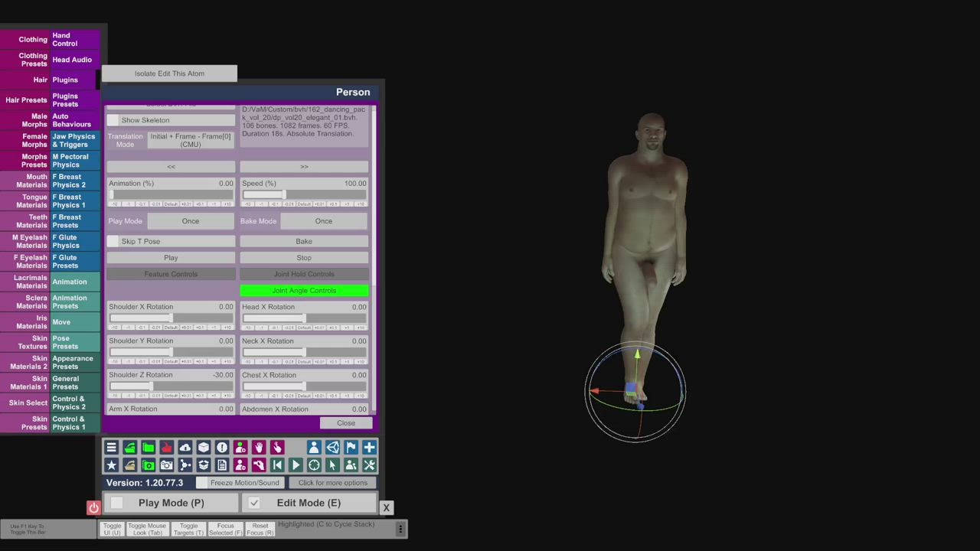The image size is (980, 551).
Task: Open the hamburger main menu icon
Action: [112, 448]
